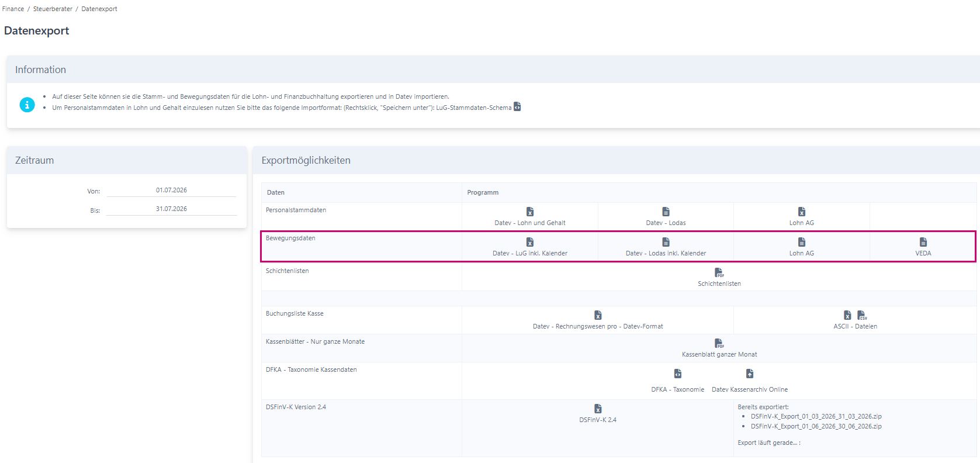Click the Datev - Rechnungswesen pro - Datev-Format label
Viewport: 980px width, 463px height.
(598, 326)
